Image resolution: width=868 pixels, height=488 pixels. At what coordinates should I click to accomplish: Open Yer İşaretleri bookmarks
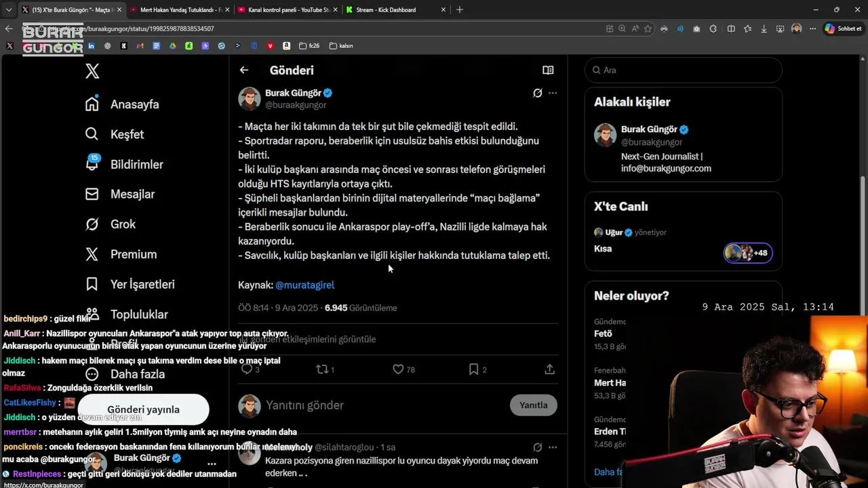[x=130, y=284]
